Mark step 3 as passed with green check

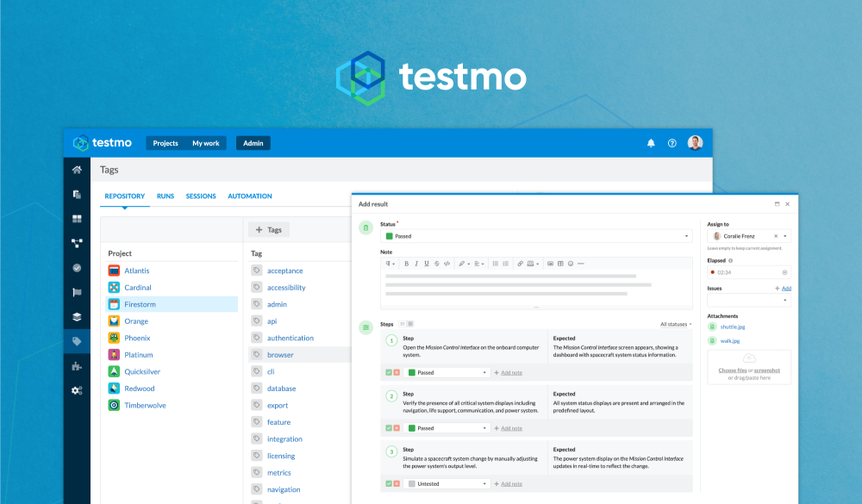[389, 483]
